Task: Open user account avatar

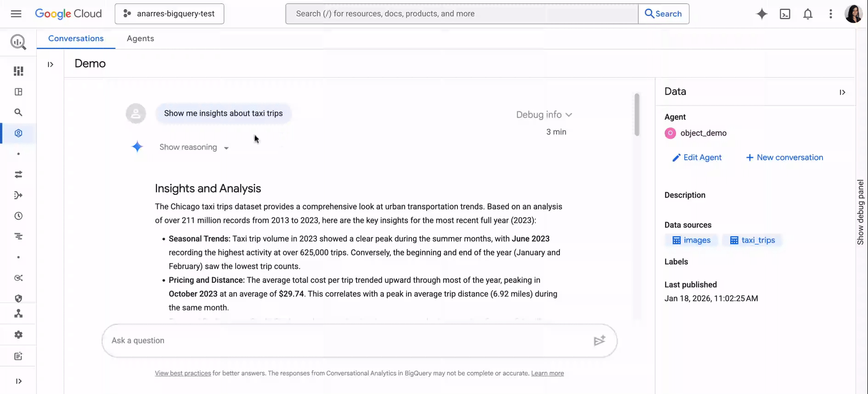Action: click(x=853, y=14)
